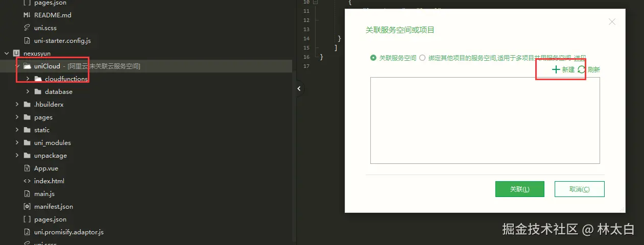Screen dimensions: 644x245
Task: Close the 关联服务空间或项目 dialog
Action: click(612, 22)
